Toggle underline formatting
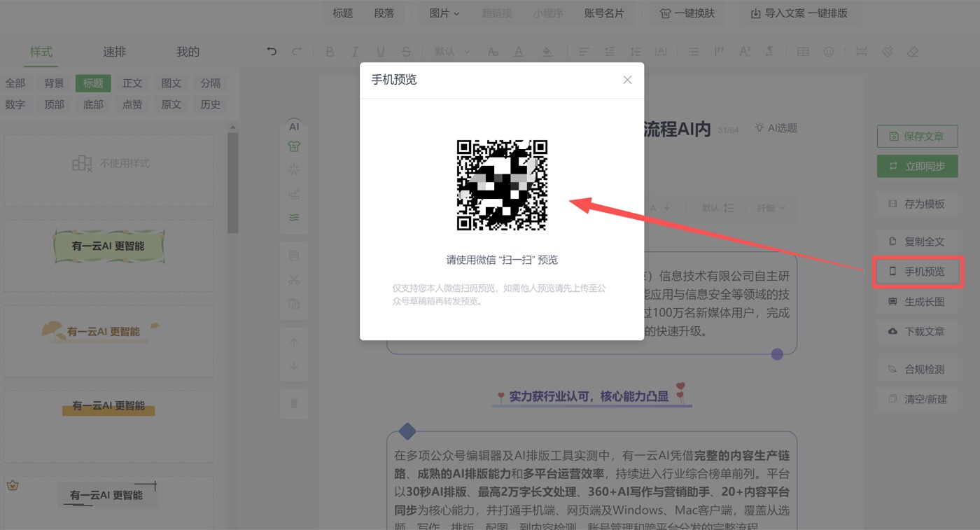Screen dimensions: 980x530 [x=381, y=52]
